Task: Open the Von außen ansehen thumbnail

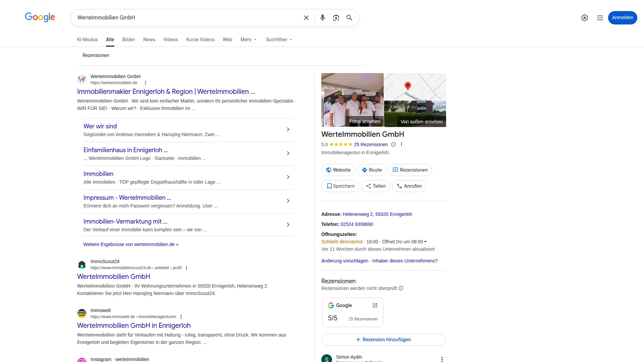Action: (415, 114)
